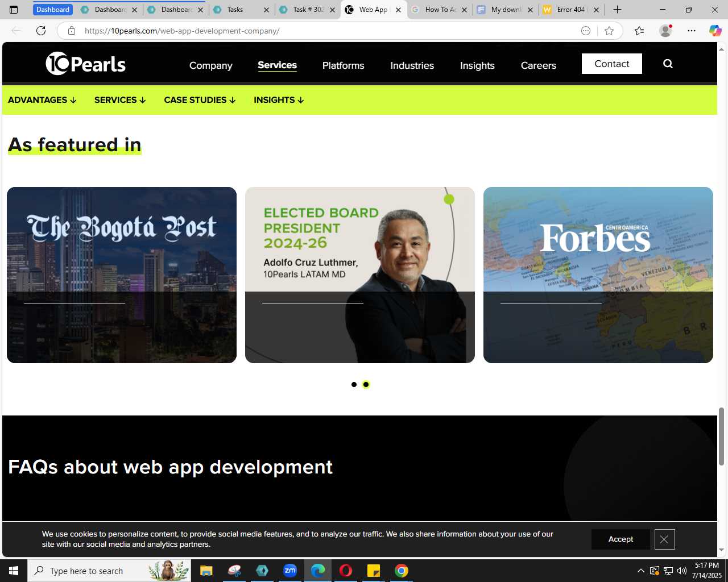This screenshot has width=728, height=582.
Task: View site information lock icon
Action: pyautogui.click(x=72, y=31)
